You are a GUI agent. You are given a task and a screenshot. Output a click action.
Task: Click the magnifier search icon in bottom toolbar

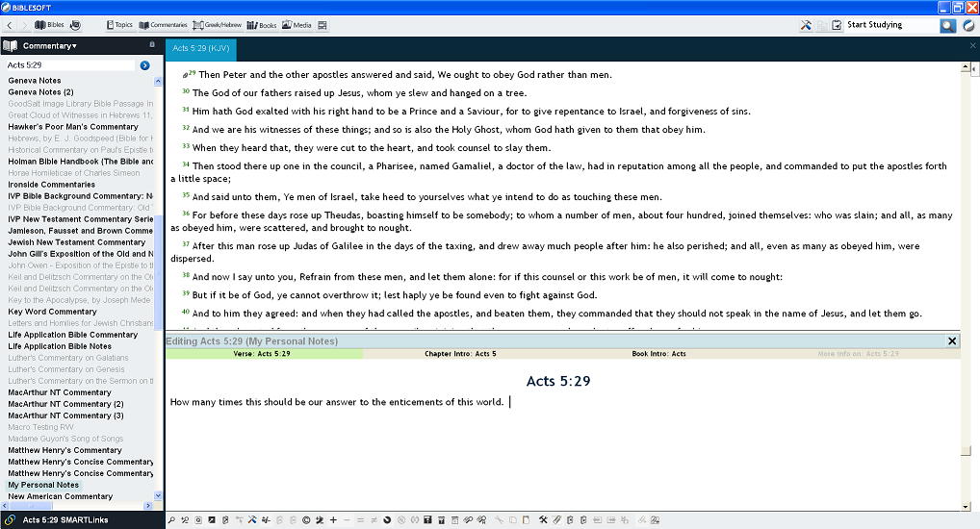(x=171, y=519)
